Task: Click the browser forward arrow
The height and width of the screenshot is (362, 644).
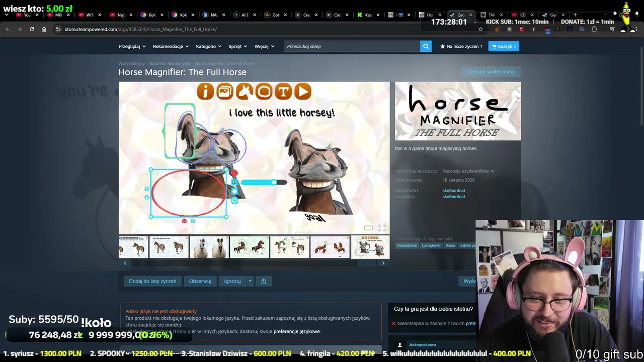Action: (x=20, y=29)
